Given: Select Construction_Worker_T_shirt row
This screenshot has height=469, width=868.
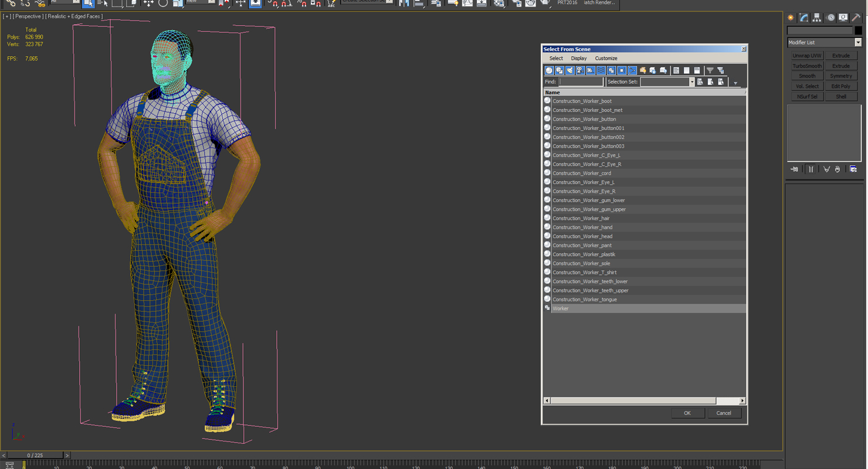Looking at the screenshot, I should (x=645, y=273).
